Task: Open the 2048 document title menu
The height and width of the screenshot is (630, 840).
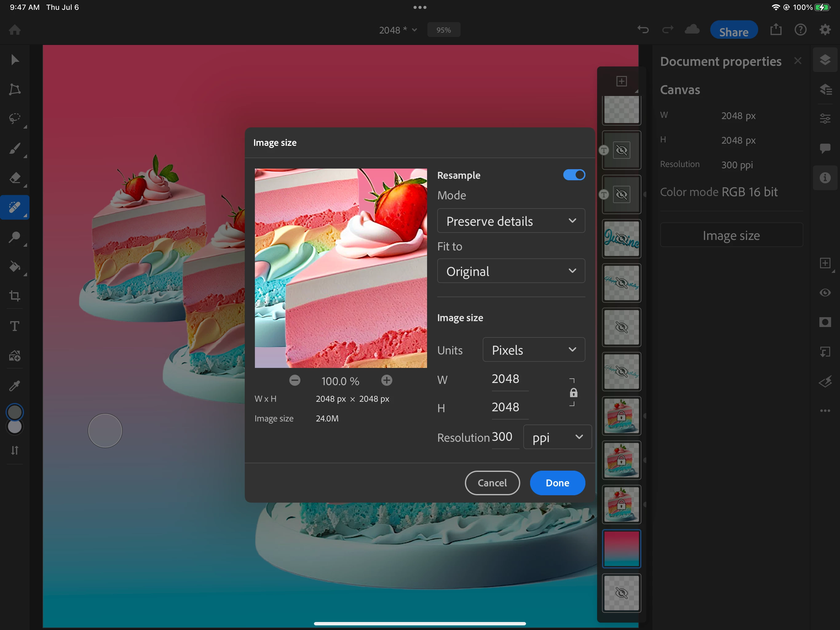Action: point(398,30)
